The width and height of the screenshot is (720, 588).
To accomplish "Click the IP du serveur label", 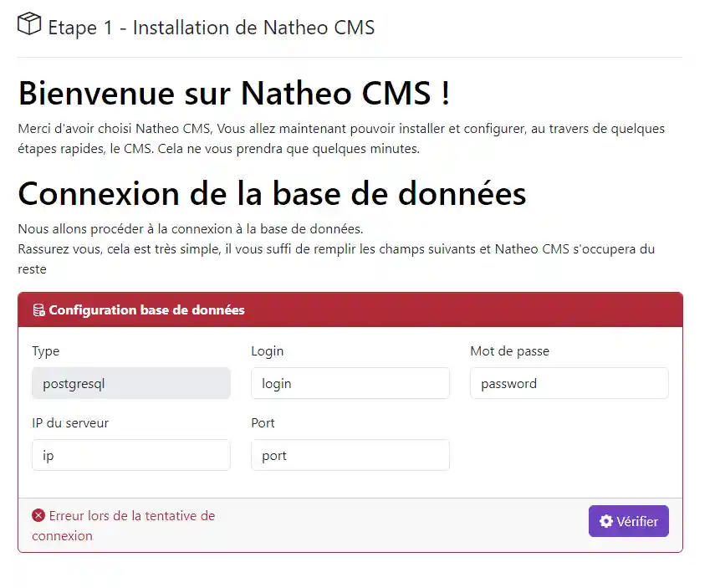I will [70, 423].
